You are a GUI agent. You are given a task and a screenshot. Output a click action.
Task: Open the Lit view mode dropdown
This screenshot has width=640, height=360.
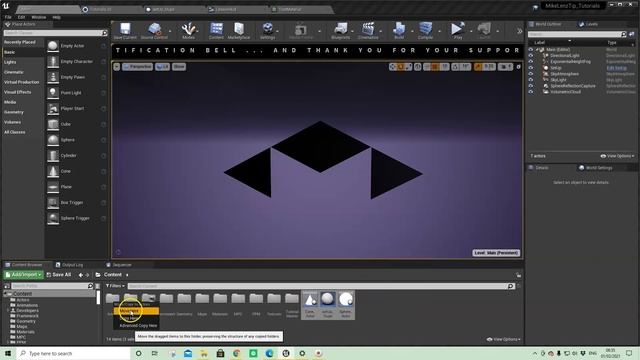click(x=162, y=67)
